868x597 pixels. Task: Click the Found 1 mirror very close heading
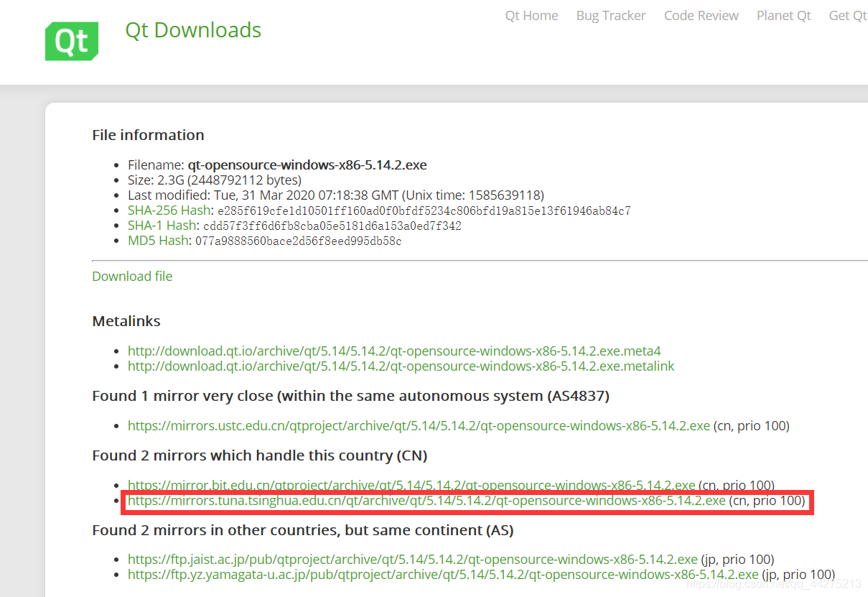(350, 396)
